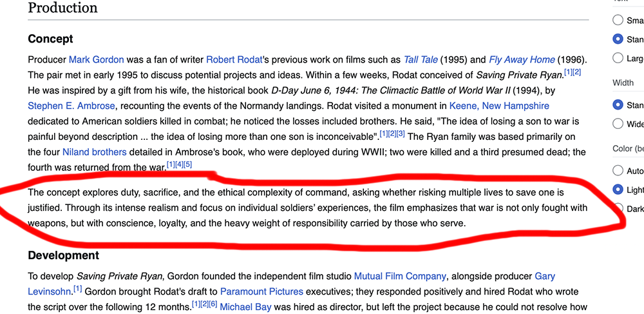644x314 pixels.
Task: Pick the Standard text size radio button
Action: [x=618, y=39]
